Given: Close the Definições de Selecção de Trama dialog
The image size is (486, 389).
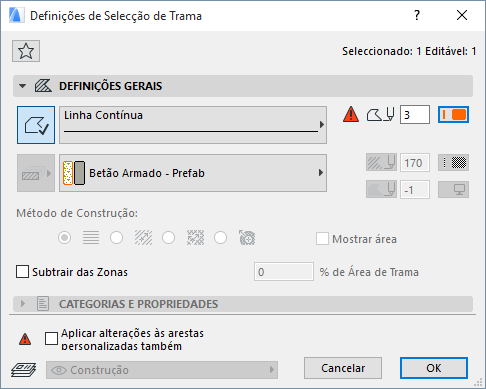Looking at the screenshot, I should click(x=462, y=15).
